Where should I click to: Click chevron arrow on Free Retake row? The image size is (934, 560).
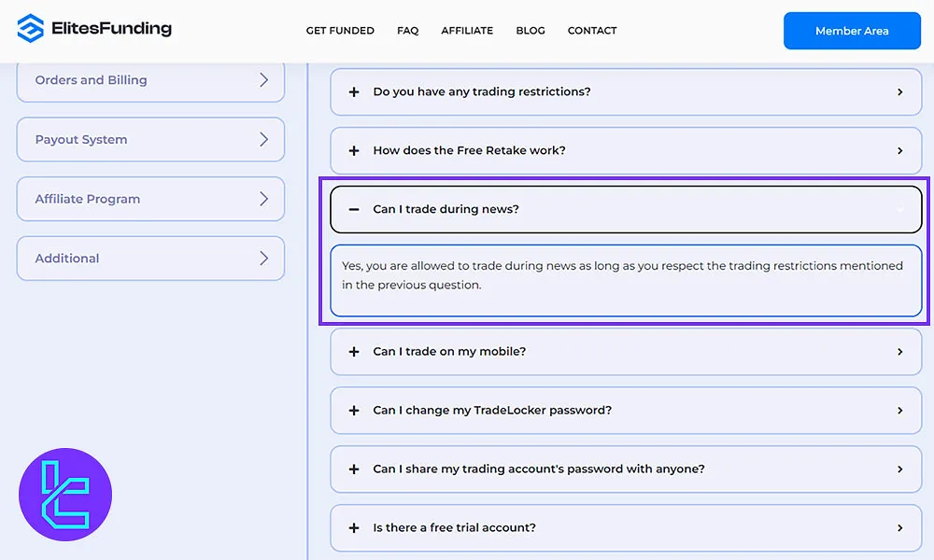point(899,150)
